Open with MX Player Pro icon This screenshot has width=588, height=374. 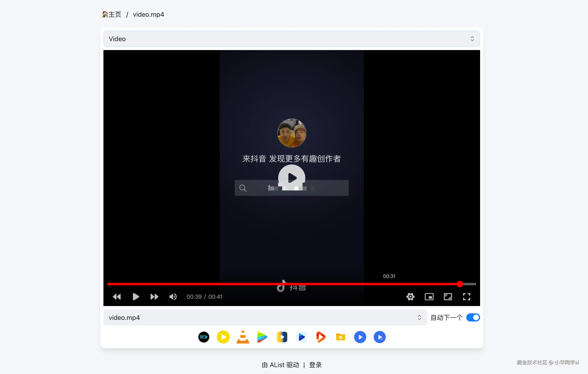380,337
